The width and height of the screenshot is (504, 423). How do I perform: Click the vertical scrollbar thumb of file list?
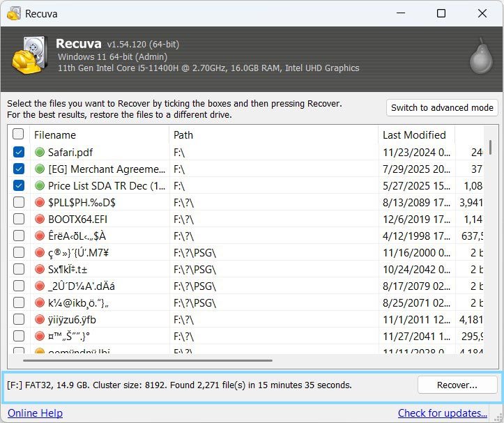490,147
